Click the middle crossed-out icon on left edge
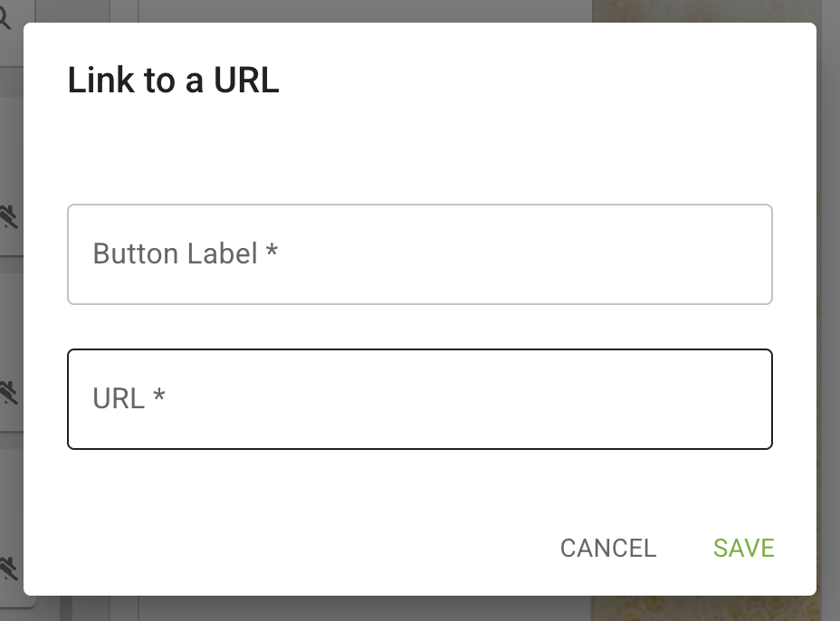This screenshot has height=621, width=840. [8, 392]
